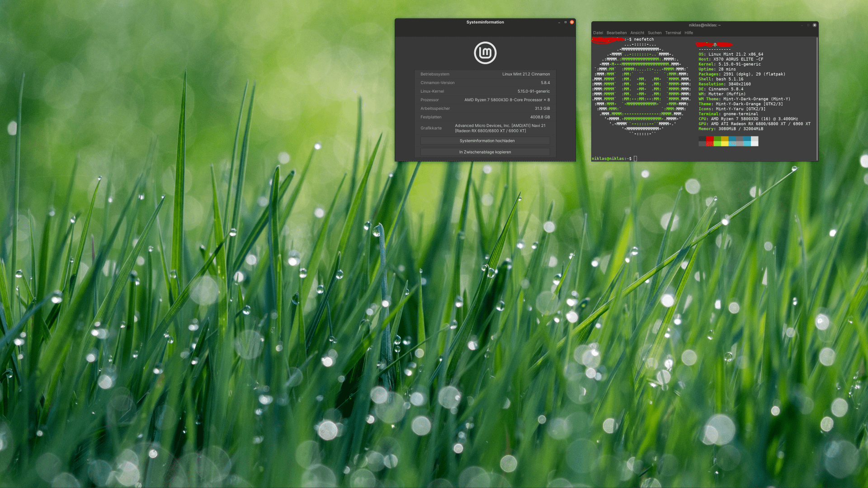
Task: Click the bright yellow neofetch color block
Action: (725, 144)
